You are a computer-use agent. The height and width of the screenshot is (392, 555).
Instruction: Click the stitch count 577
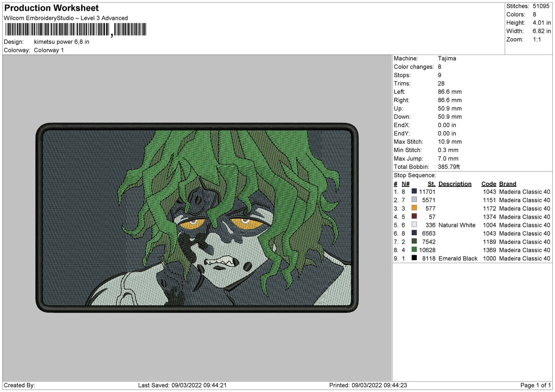click(431, 208)
